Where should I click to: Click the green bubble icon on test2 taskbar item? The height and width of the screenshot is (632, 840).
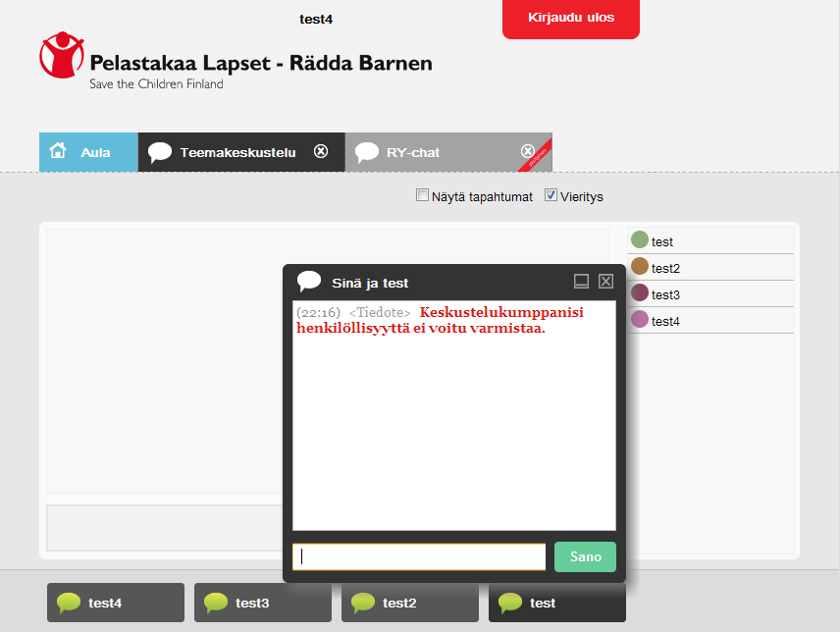click(x=362, y=603)
